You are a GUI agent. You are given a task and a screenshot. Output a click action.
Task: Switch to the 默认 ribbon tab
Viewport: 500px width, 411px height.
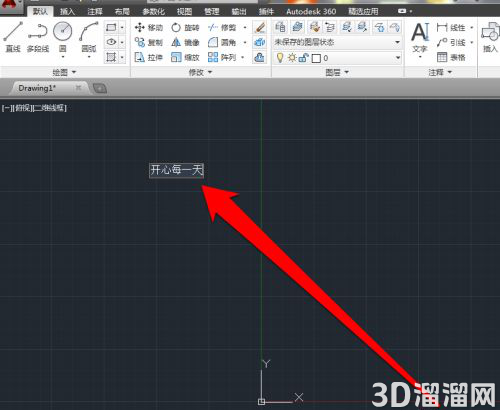click(x=40, y=12)
